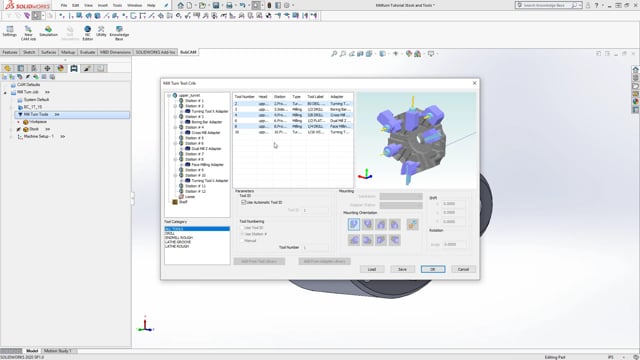Viewport: 640px width, 360px height.
Task: Expand the Workpiece tree item
Action: pyautogui.click(x=18, y=122)
